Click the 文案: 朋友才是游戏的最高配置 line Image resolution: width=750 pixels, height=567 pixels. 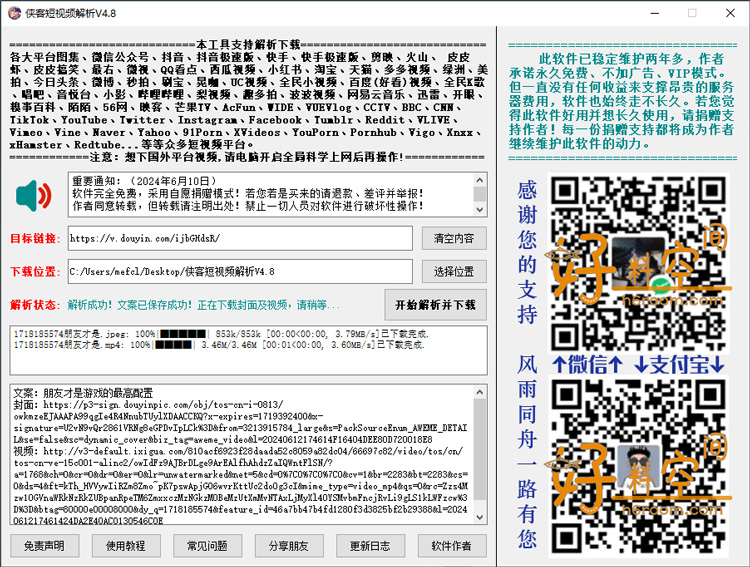[x=83, y=393]
